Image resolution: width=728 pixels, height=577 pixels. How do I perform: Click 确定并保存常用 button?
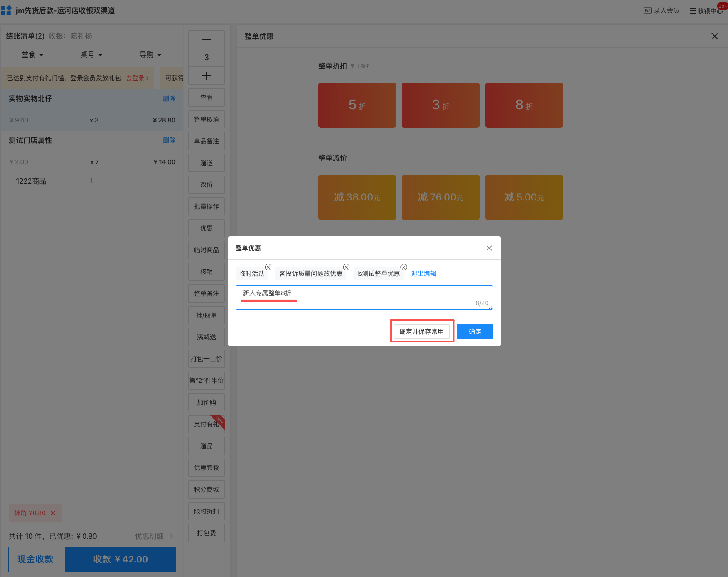(422, 332)
